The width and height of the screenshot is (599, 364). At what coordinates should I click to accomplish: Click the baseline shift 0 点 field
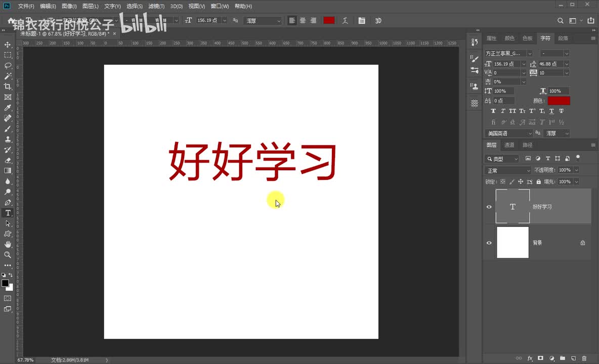pos(503,101)
